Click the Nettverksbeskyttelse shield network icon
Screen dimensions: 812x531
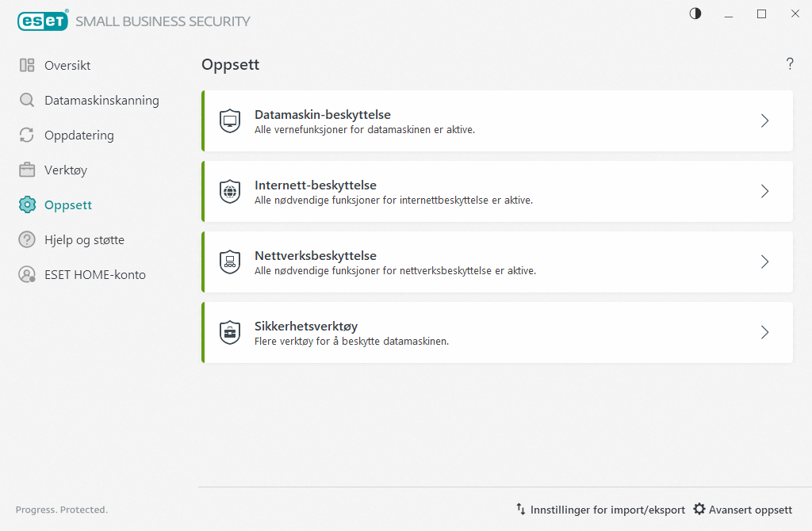pos(230,262)
